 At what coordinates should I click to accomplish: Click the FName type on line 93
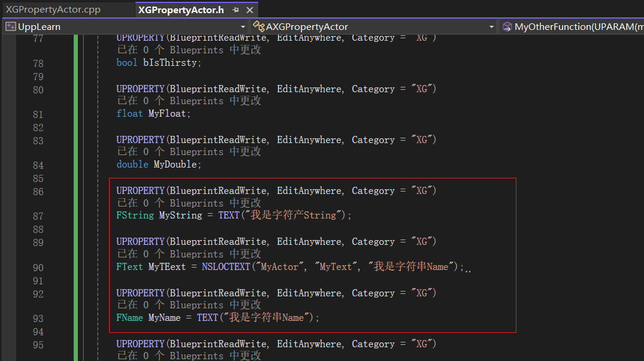129,317
